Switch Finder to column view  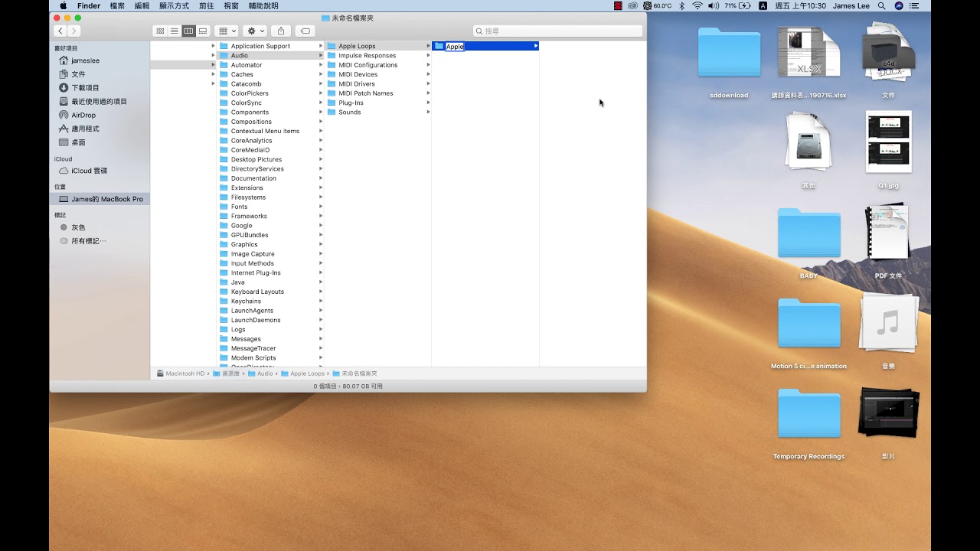click(188, 31)
